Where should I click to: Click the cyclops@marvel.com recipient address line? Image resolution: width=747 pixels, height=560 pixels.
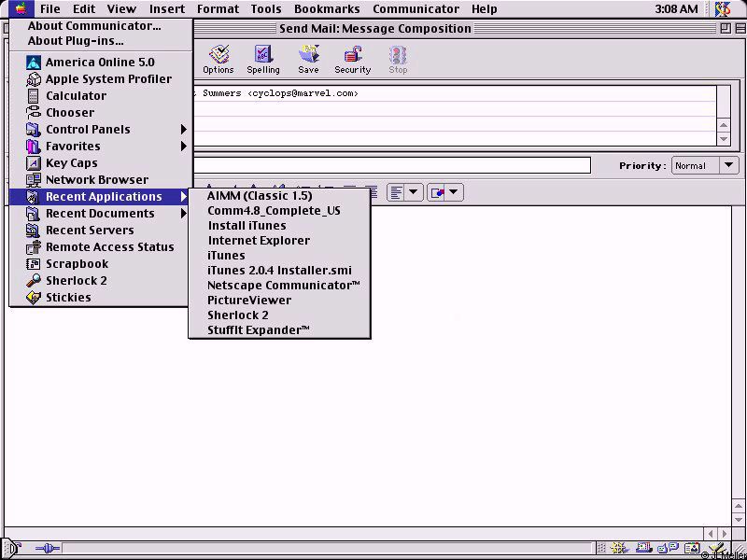[x=454, y=93]
